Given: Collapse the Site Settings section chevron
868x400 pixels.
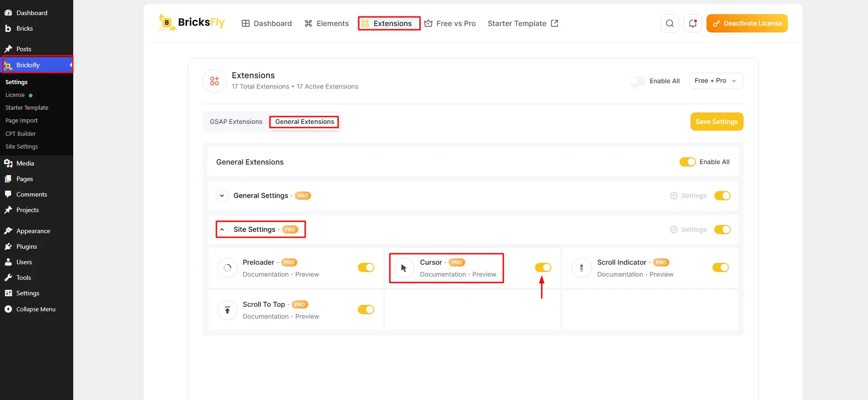Looking at the screenshot, I should pyautogui.click(x=222, y=229).
